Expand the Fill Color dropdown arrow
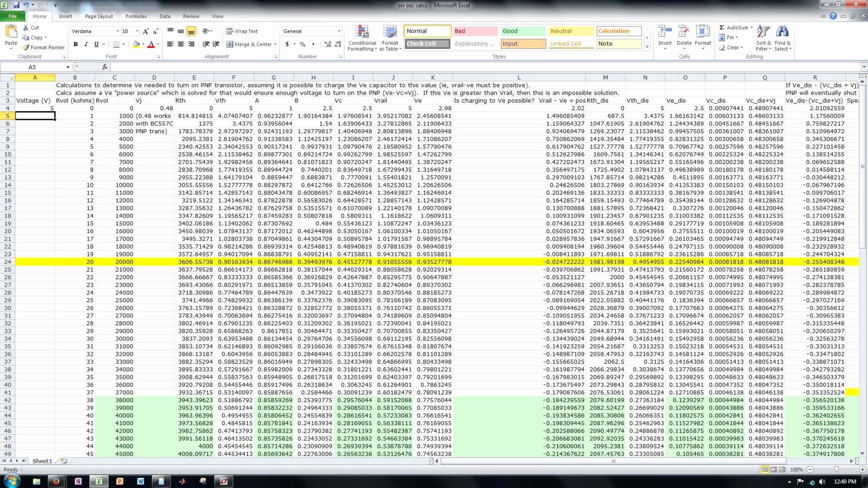 click(x=143, y=44)
